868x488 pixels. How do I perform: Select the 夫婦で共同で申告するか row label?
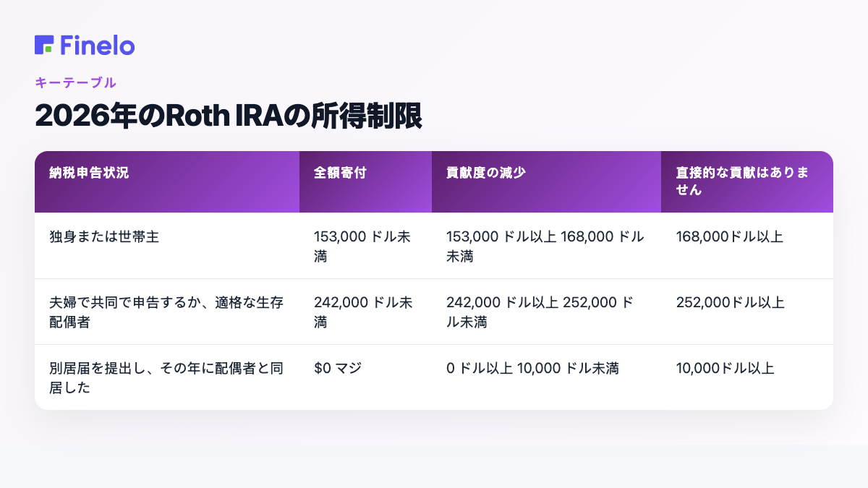pos(166,312)
